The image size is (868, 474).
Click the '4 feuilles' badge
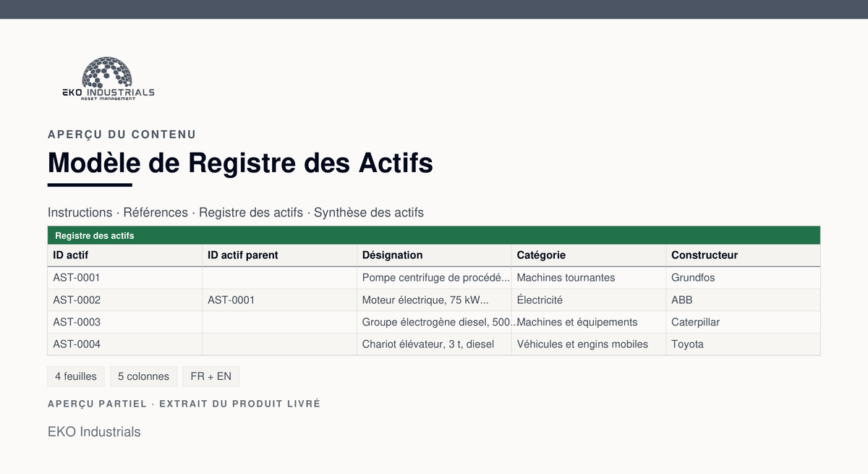coord(76,376)
